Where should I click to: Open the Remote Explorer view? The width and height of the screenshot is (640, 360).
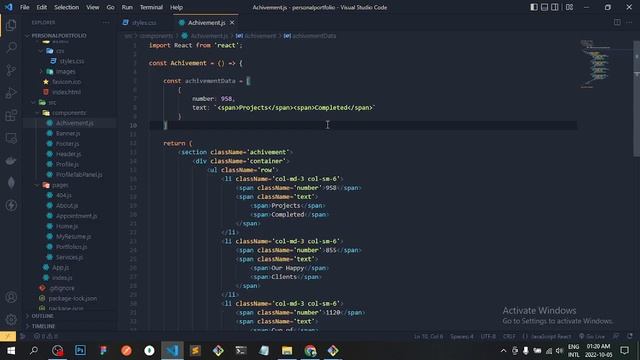click(x=11, y=138)
